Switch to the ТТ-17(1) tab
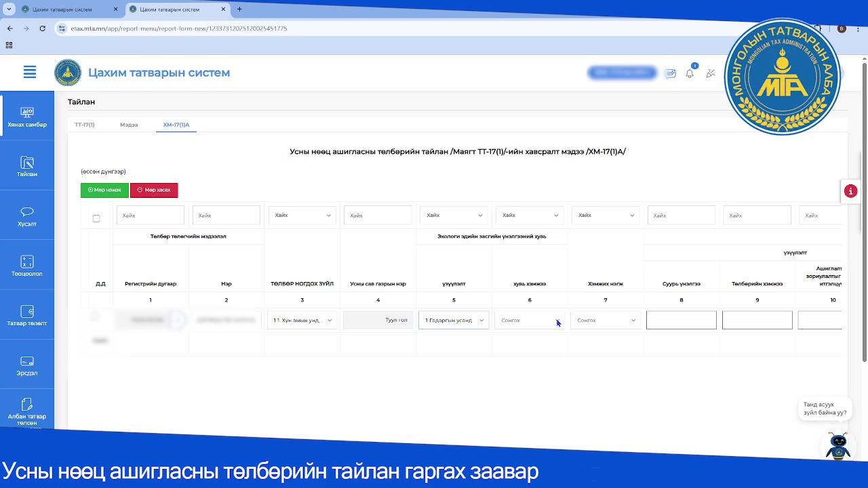Image resolution: width=868 pixels, height=488 pixels. click(85, 125)
